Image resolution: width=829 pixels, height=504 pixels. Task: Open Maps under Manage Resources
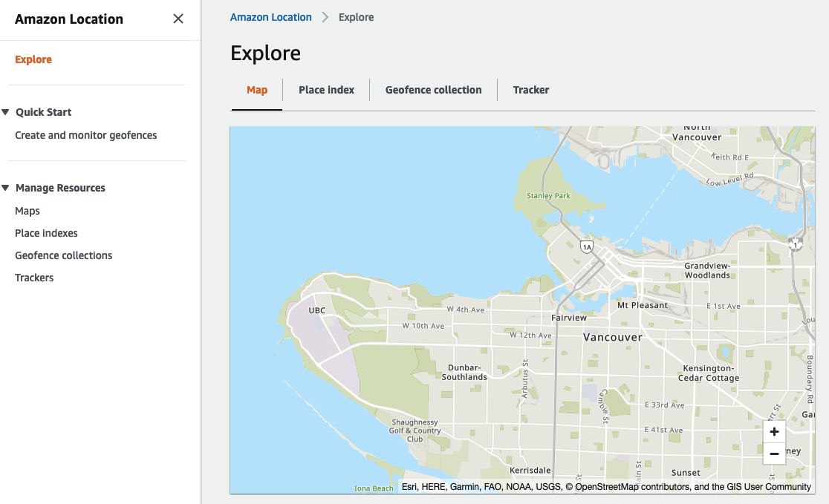[27, 211]
